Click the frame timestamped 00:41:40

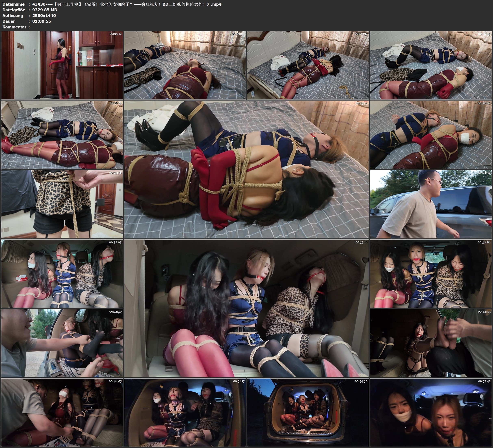tap(62, 343)
